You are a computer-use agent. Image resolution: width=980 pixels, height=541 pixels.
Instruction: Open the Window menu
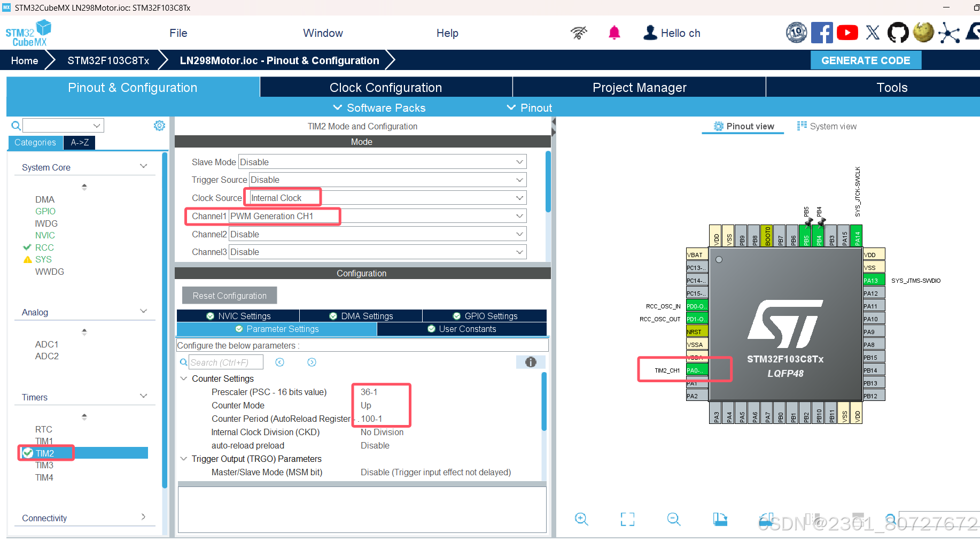323,33
